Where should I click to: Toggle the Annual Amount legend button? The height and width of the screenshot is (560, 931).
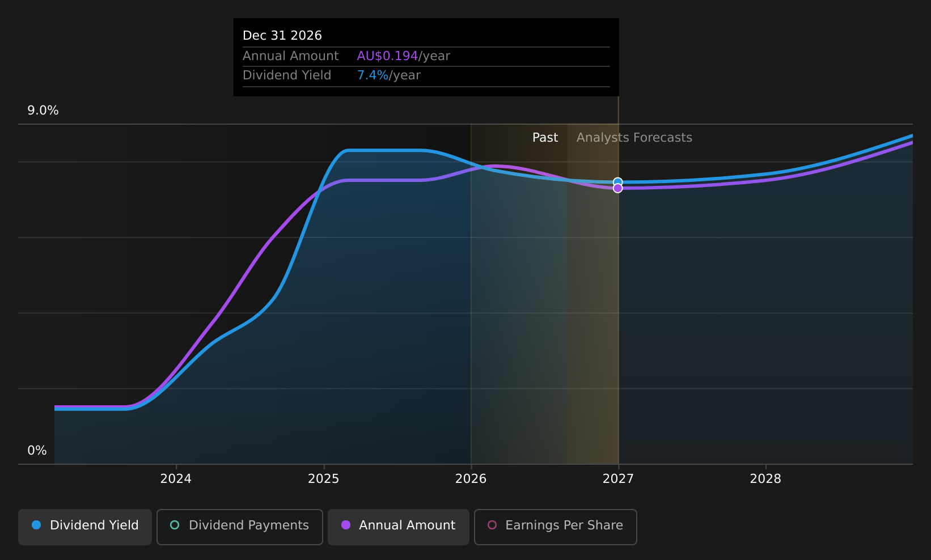(x=399, y=527)
